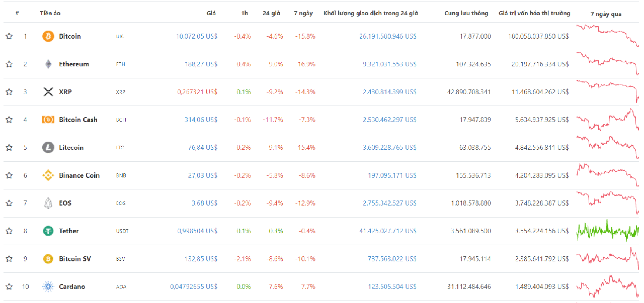Click Cardano supply 31.112.484.646
Screen dimensions: 644x303
tap(469, 286)
